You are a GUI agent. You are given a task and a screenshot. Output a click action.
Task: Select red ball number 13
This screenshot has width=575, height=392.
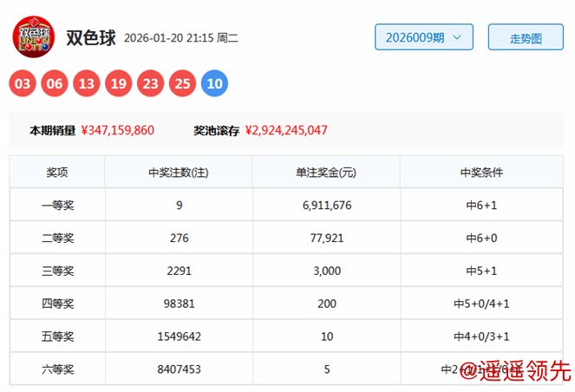point(87,84)
